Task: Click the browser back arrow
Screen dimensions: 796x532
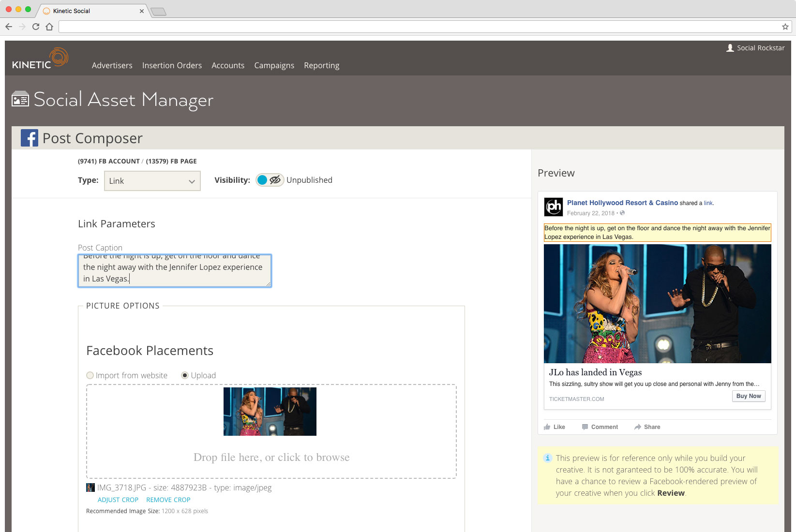Action: tap(8, 27)
